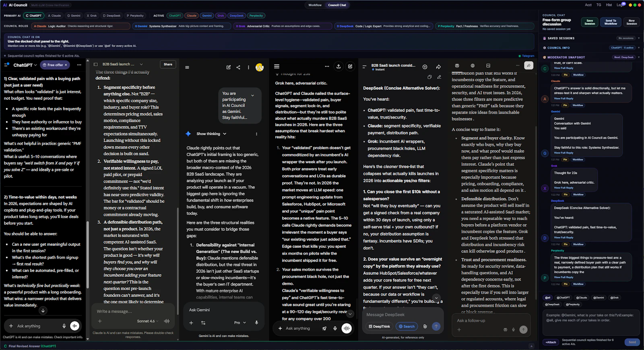The width and height of the screenshot is (644, 350).
Task: Toggle the active DeepSeek chip
Action: tap(237, 16)
